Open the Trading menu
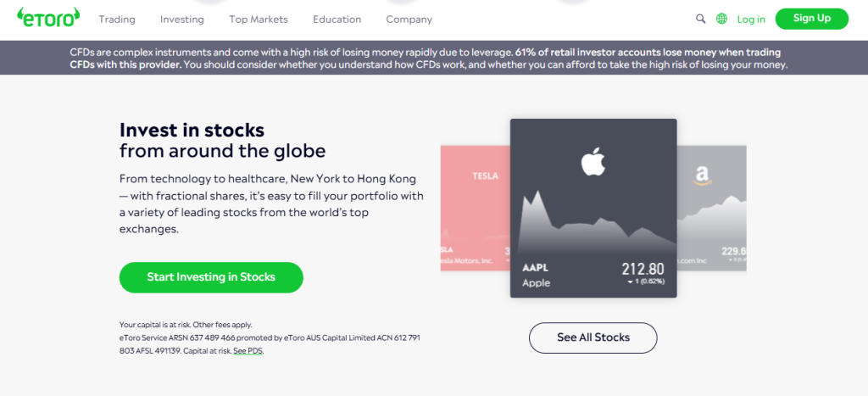Screen dimensions: 868x396 116,19
